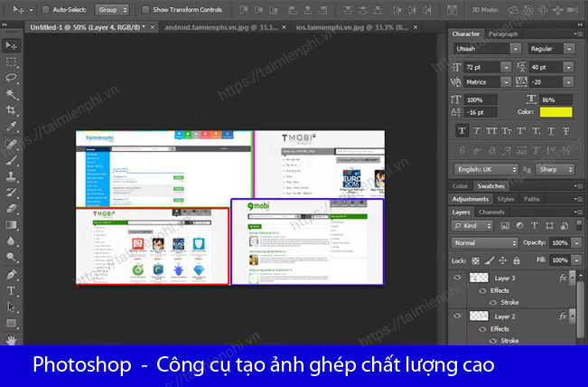Image resolution: width=588 pixels, height=387 pixels.
Task: Open the Group auto-select dropdown
Action: (x=112, y=10)
